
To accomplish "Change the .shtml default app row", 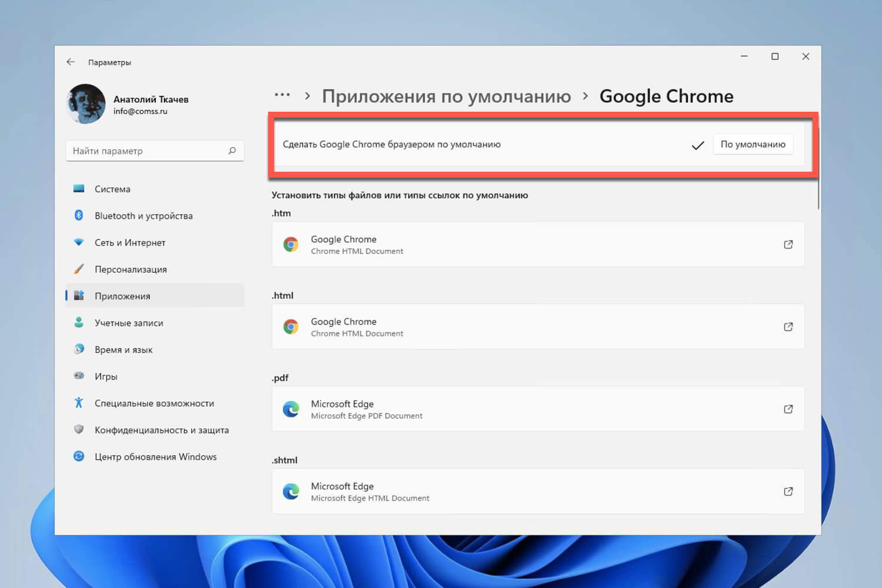I will [538, 491].
